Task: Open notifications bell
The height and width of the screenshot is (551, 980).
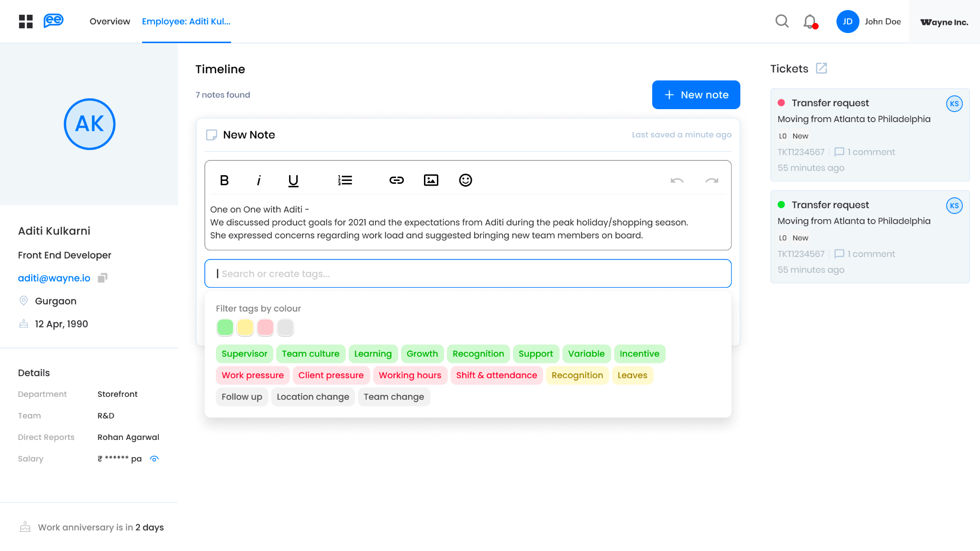Action: pos(810,22)
